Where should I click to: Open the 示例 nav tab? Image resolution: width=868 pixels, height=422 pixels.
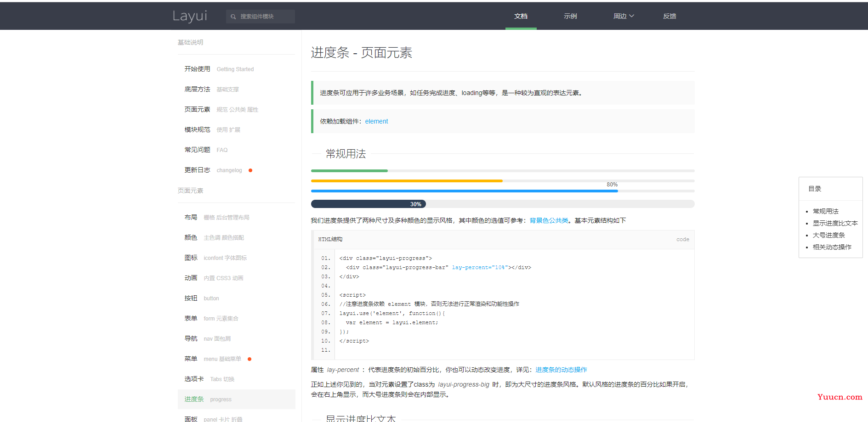click(571, 16)
